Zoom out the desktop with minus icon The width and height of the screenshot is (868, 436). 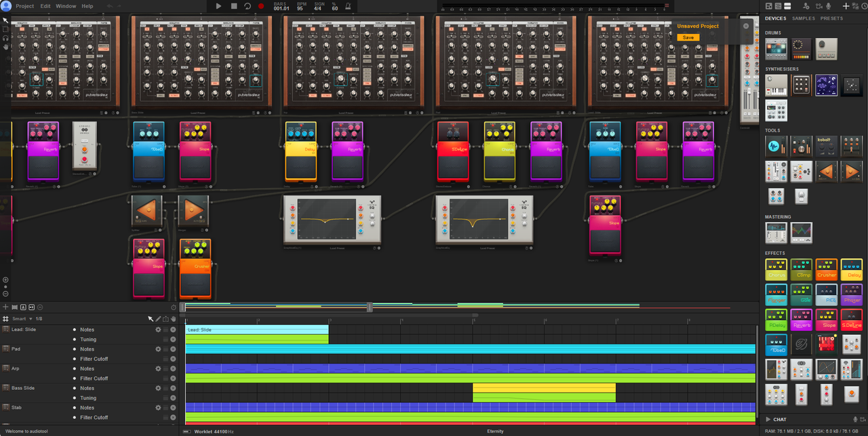[x=5, y=294]
